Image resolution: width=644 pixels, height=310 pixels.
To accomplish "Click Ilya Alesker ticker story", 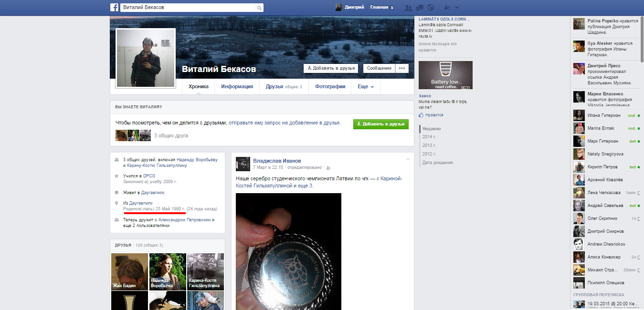I will point(606,49).
